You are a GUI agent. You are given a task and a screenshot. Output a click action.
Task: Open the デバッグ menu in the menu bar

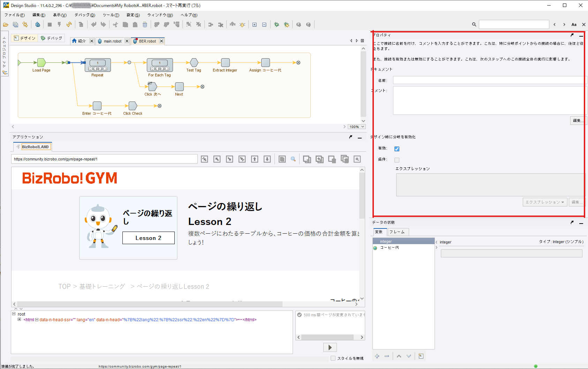pyautogui.click(x=85, y=15)
